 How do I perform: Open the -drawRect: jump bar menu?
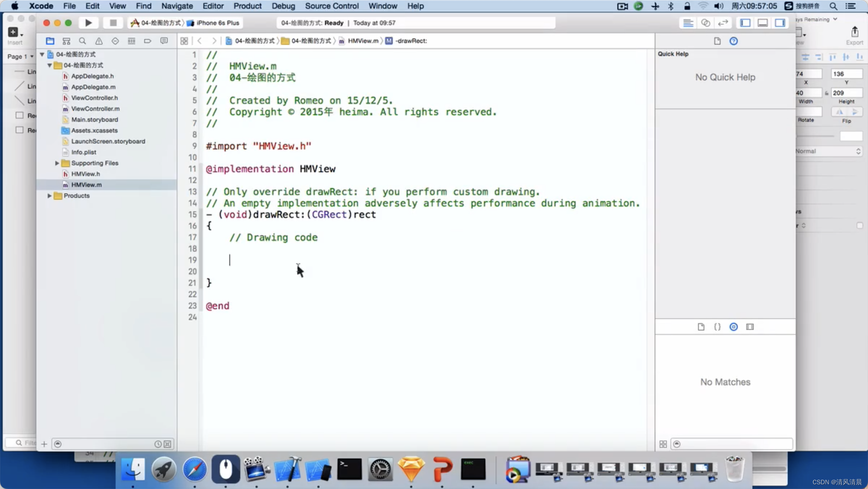pos(406,41)
